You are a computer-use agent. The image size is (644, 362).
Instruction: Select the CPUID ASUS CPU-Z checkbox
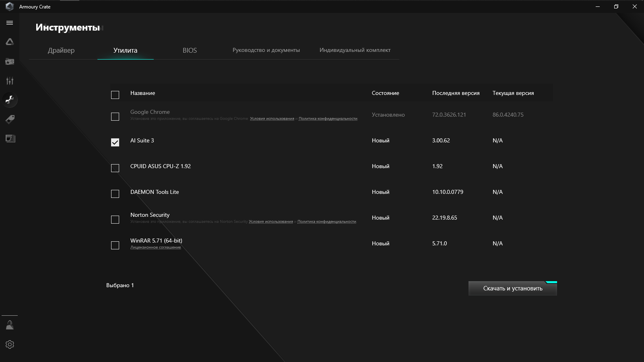point(115,168)
